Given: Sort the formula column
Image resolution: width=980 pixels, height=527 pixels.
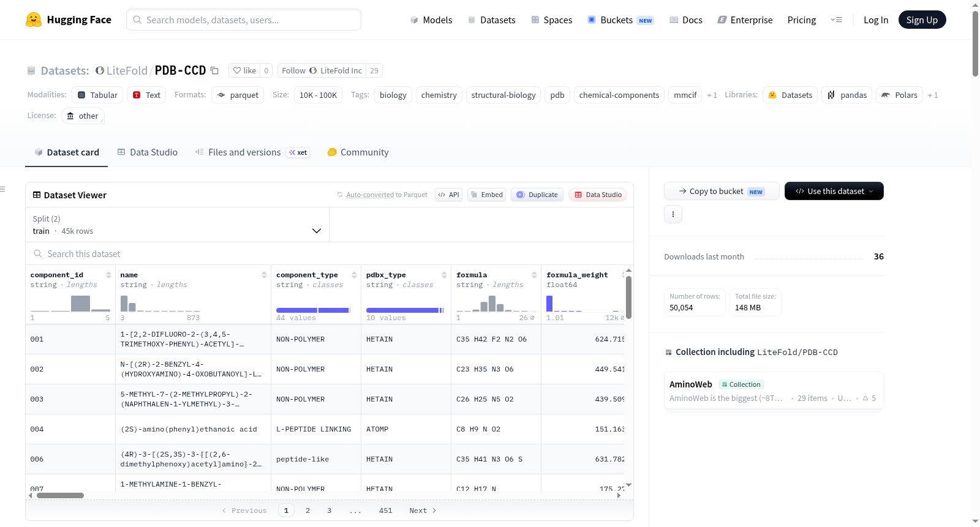Looking at the screenshot, I should (x=534, y=275).
